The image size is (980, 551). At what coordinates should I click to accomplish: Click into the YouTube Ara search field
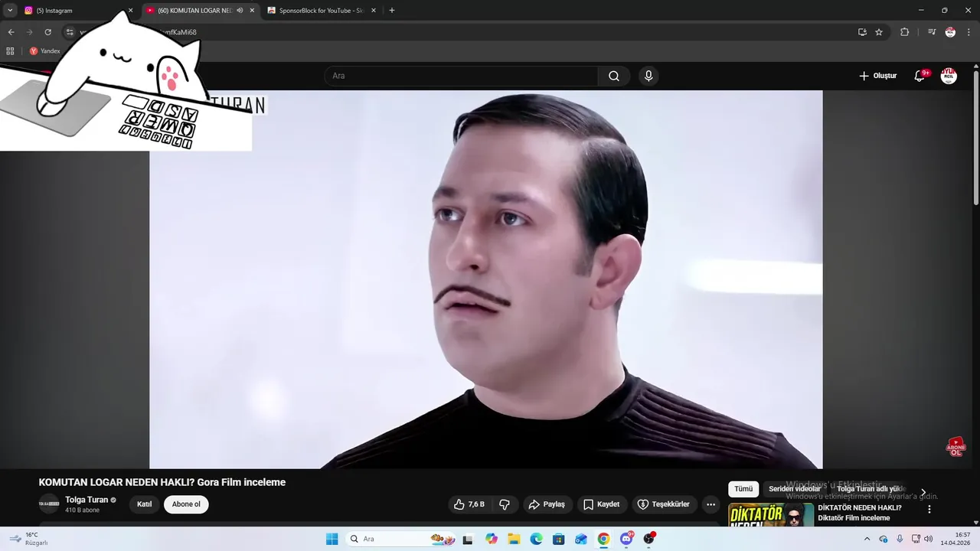tap(461, 76)
